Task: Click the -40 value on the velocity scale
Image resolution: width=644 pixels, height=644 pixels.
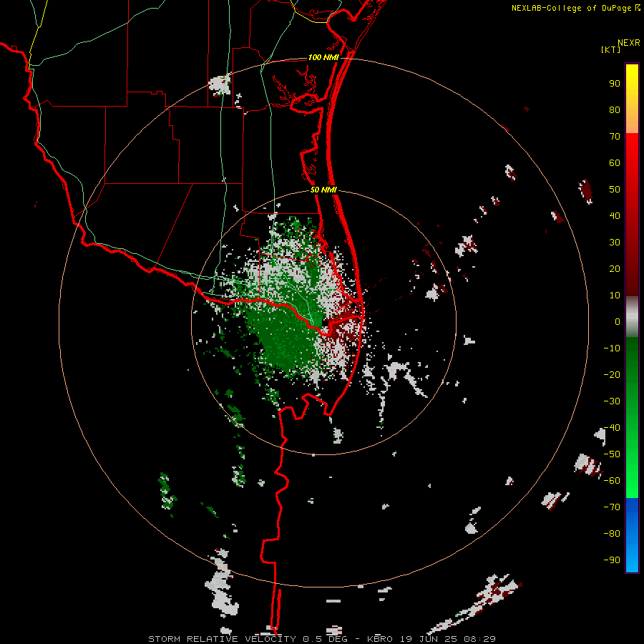Action: (612, 428)
